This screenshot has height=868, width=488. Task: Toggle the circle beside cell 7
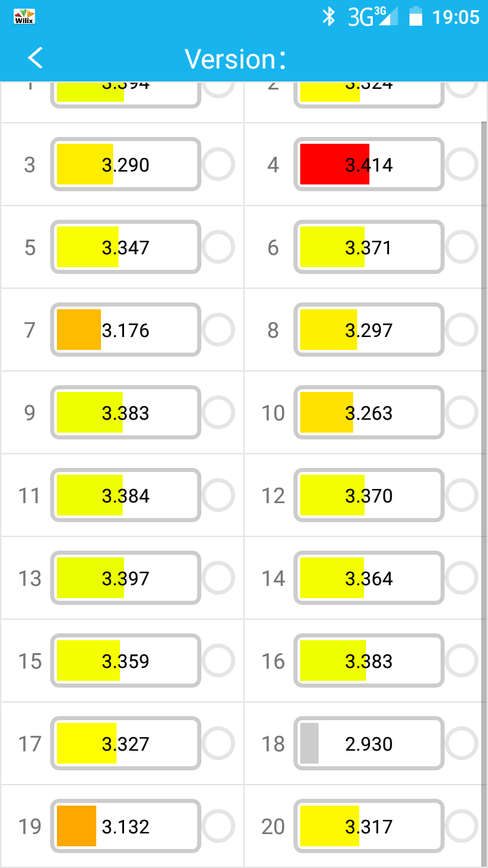click(x=218, y=330)
